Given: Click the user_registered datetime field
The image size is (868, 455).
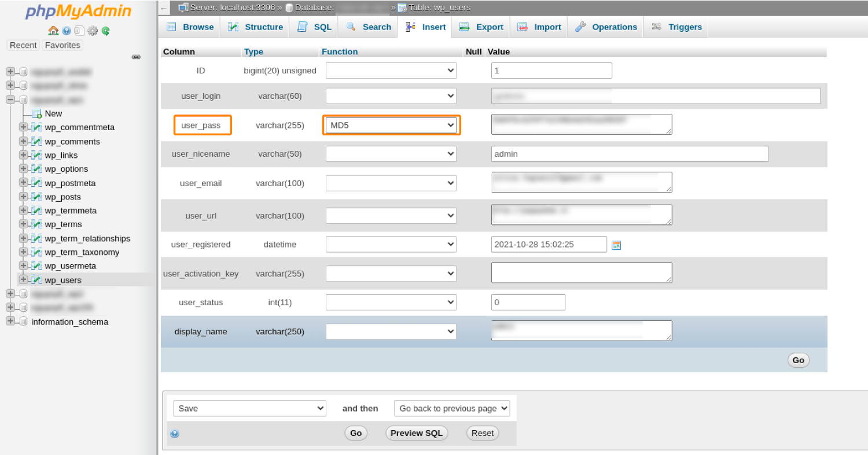Looking at the screenshot, I should pyautogui.click(x=549, y=244).
